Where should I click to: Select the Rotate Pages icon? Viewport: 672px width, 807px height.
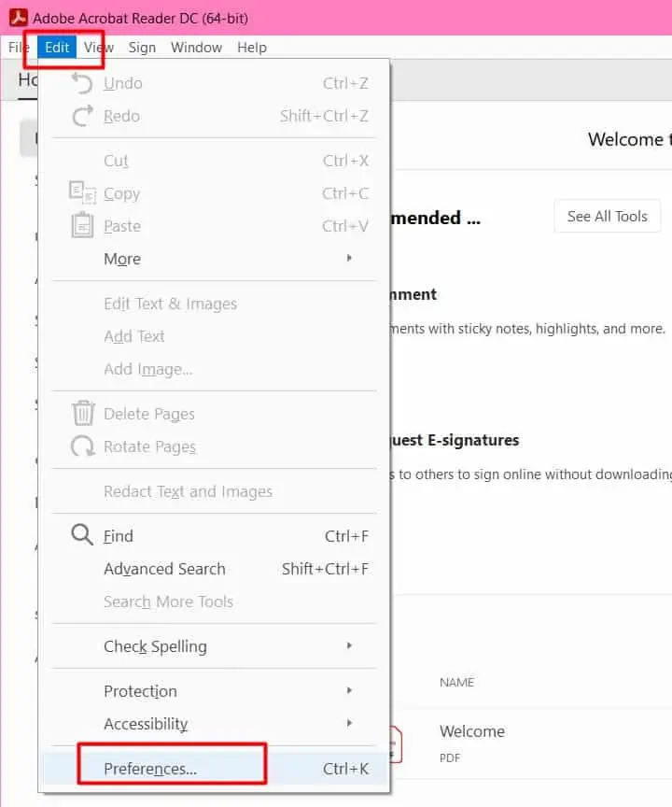click(82, 446)
